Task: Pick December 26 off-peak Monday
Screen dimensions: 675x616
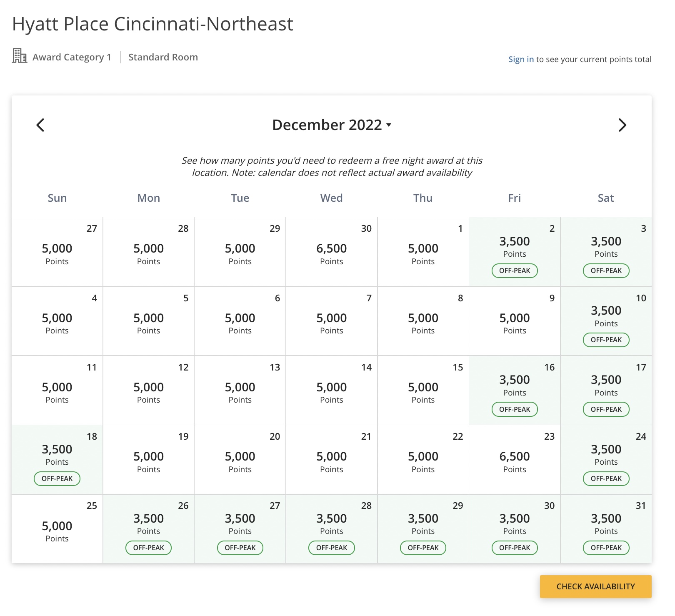Action: (x=149, y=529)
